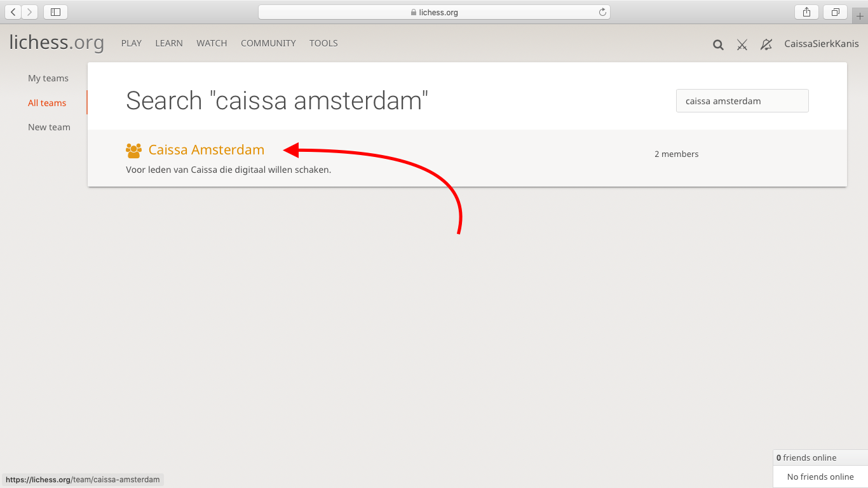Select All teams in sidebar
This screenshot has height=488, width=868.
click(47, 103)
